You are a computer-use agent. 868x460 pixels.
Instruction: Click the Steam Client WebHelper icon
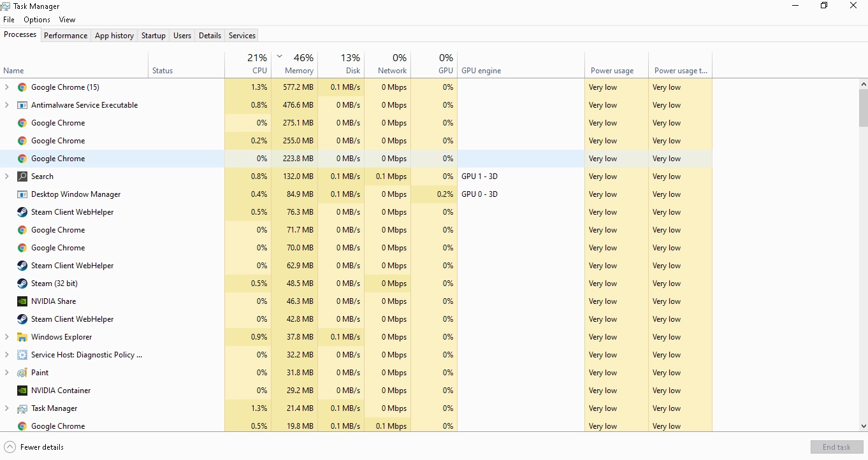22,212
